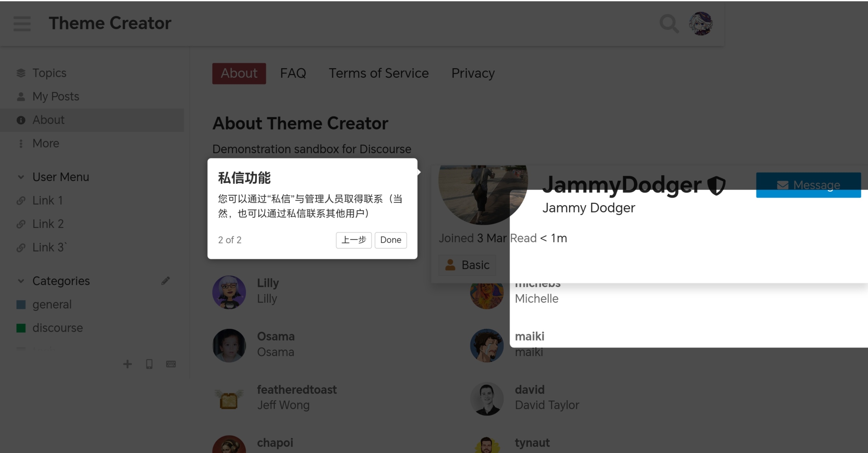
Task: Click the Topics layers icon
Action: pos(21,73)
